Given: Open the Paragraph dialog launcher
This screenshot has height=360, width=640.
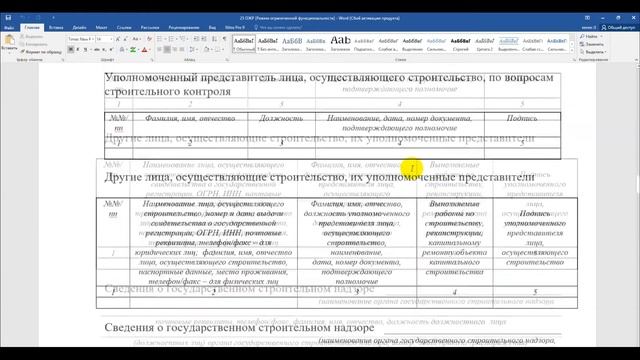Looking at the screenshot, I should coord(227,60).
